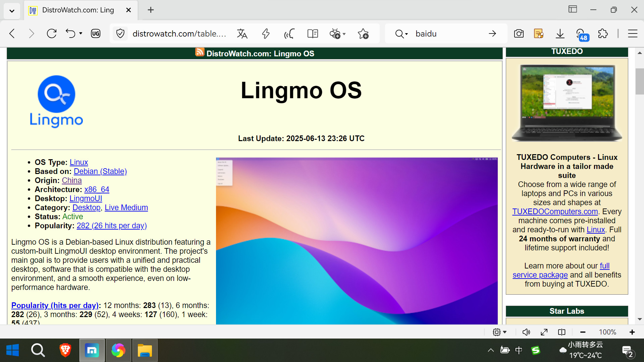Click the RSS feed icon in header
This screenshot has width=644, height=362.
click(200, 52)
